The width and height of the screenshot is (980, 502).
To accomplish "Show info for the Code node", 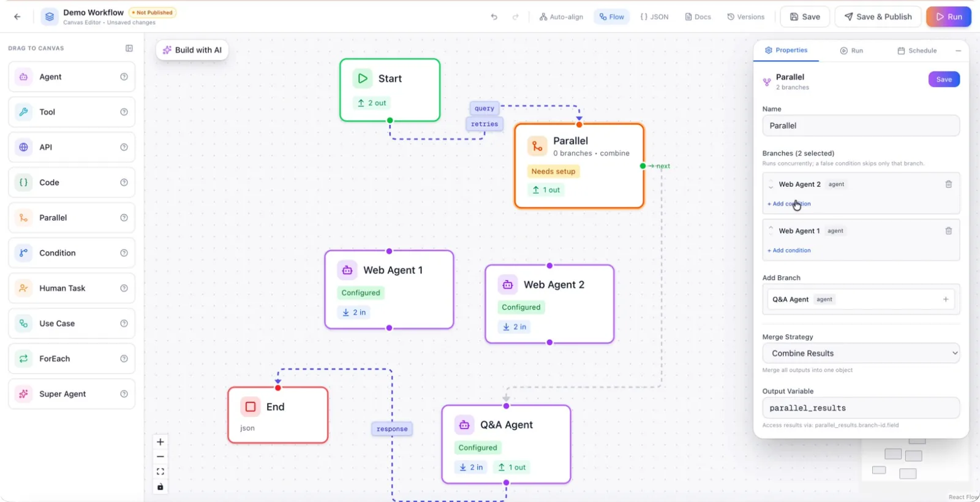I will pos(124,183).
